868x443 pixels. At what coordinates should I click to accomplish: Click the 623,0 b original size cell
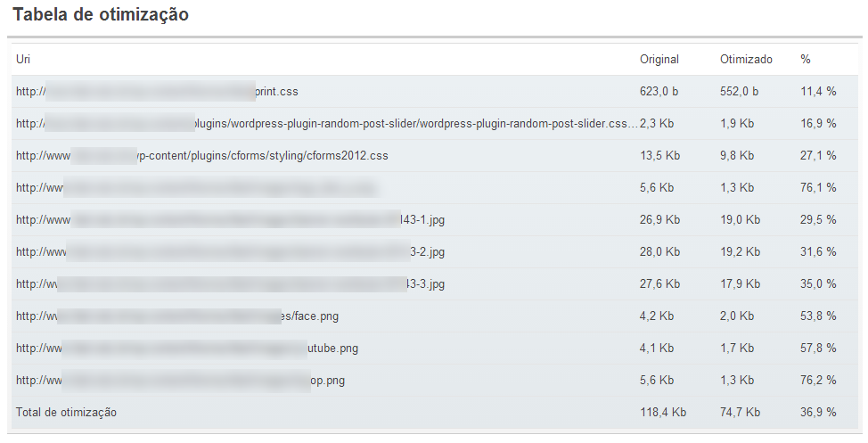pos(659,92)
